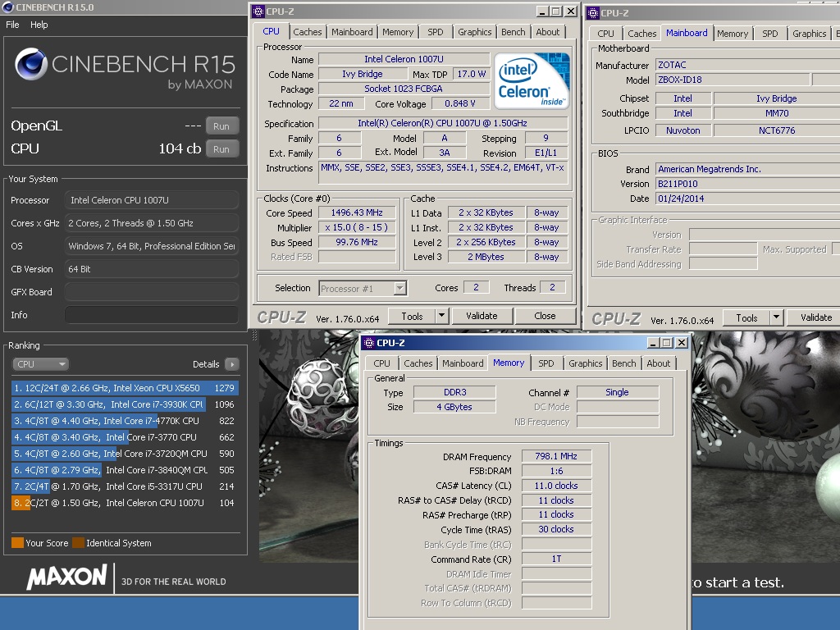Select Mainboard tab in CPU-Z Memory window
This screenshot has width=840, height=630.
click(463, 363)
